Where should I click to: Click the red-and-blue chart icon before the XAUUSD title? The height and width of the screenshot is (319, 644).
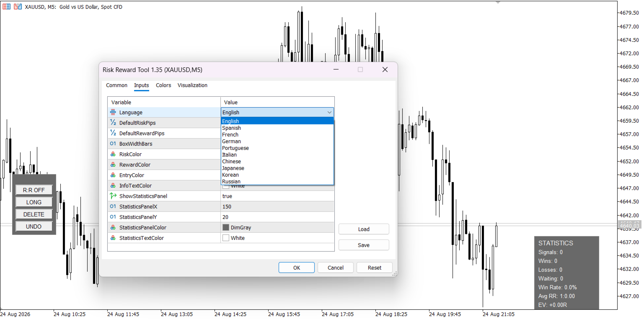click(x=18, y=7)
